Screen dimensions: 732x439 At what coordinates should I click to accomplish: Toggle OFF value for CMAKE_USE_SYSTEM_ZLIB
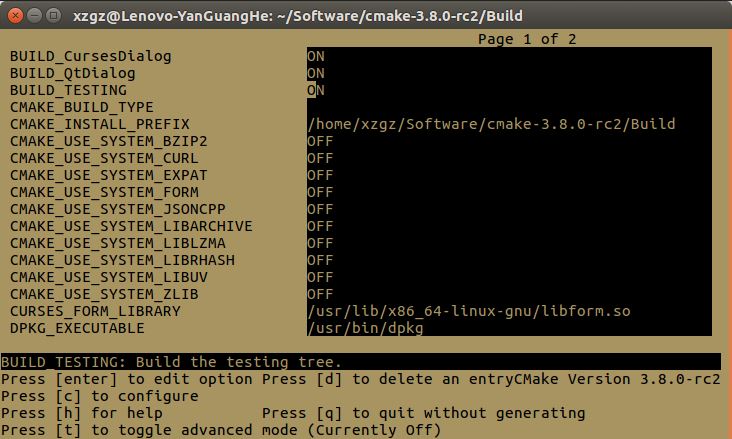tap(320, 294)
